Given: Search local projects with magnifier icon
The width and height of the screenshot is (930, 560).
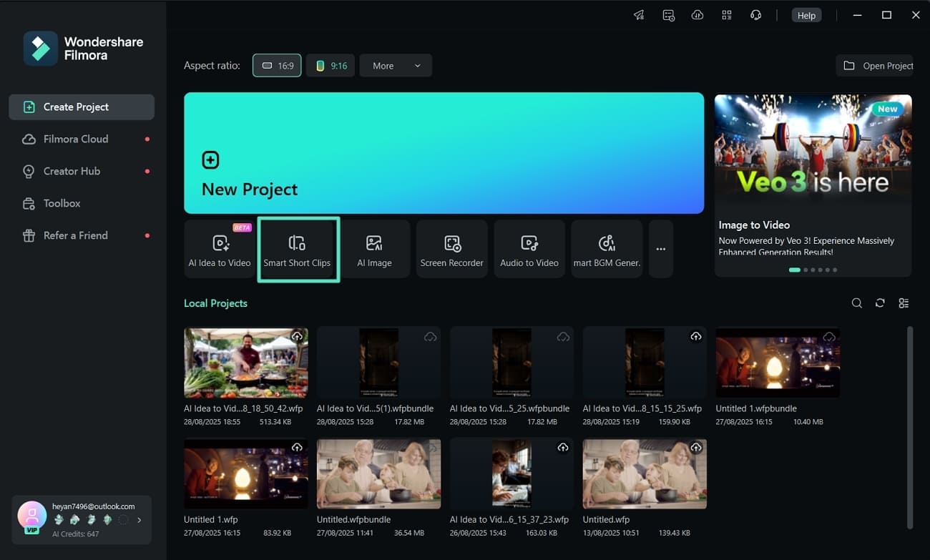Looking at the screenshot, I should (856, 303).
